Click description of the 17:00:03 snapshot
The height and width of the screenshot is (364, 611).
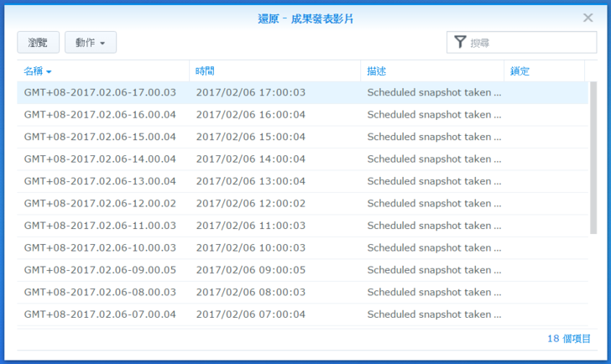click(434, 92)
